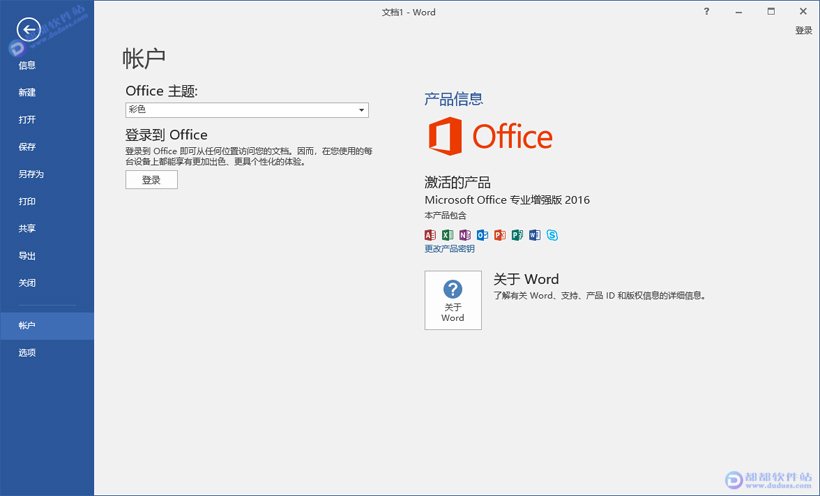Click the 登录 link at top right

click(803, 30)
